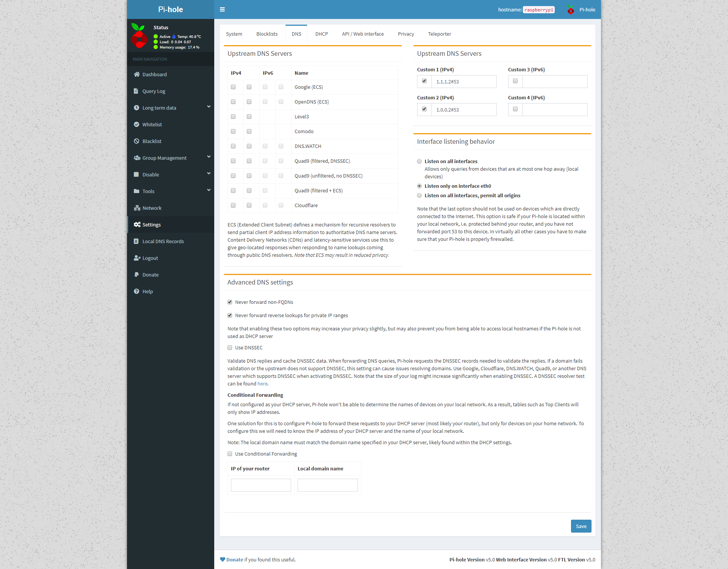Viewport: 728px width, 569px height.
Task: Toggle Never forward reverse lookups checkbox
Action: point(230,315)
